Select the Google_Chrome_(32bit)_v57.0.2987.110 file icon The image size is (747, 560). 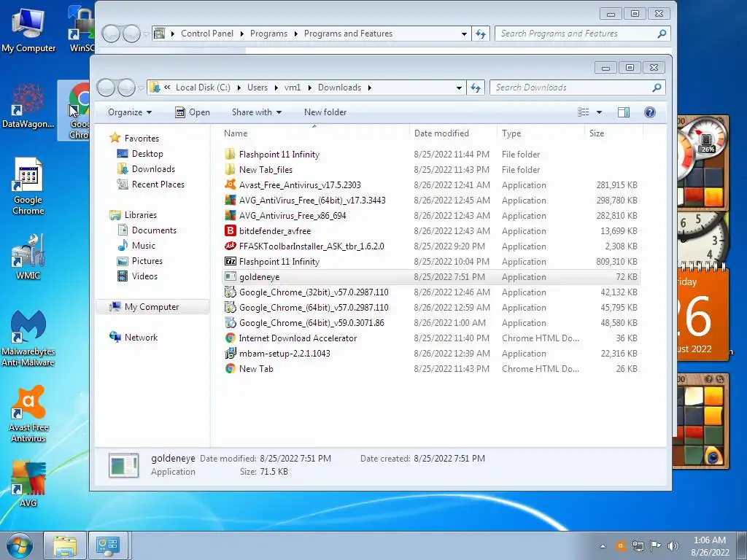click(x=230, y=292)
